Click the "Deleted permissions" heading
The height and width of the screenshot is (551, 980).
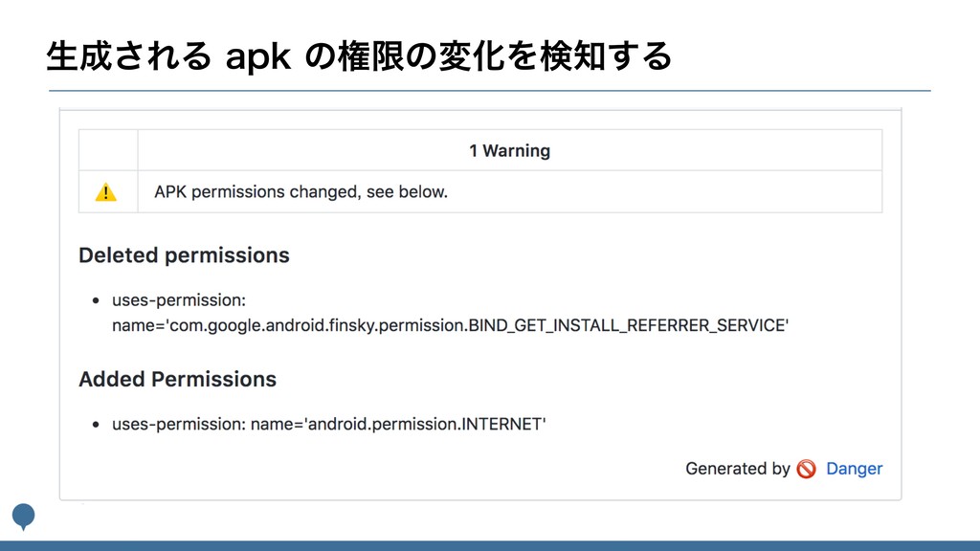click(x=184, y=255)
